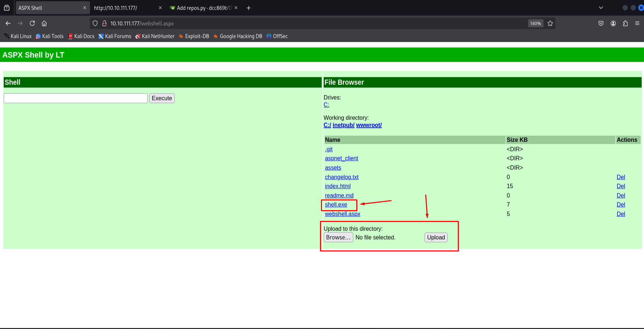This screenshot has height=329, width=644.
Task: Open the .git directory
Action: click(x=329, y=149)
